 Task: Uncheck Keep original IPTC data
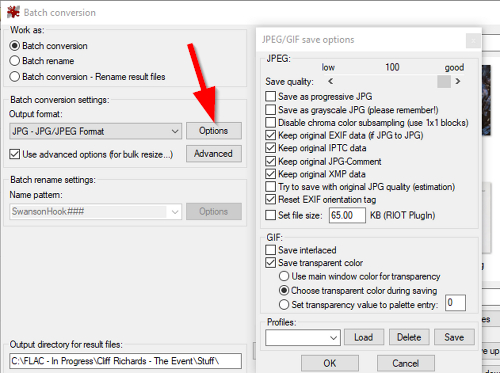pyautogui.click(x=270, y=148)
